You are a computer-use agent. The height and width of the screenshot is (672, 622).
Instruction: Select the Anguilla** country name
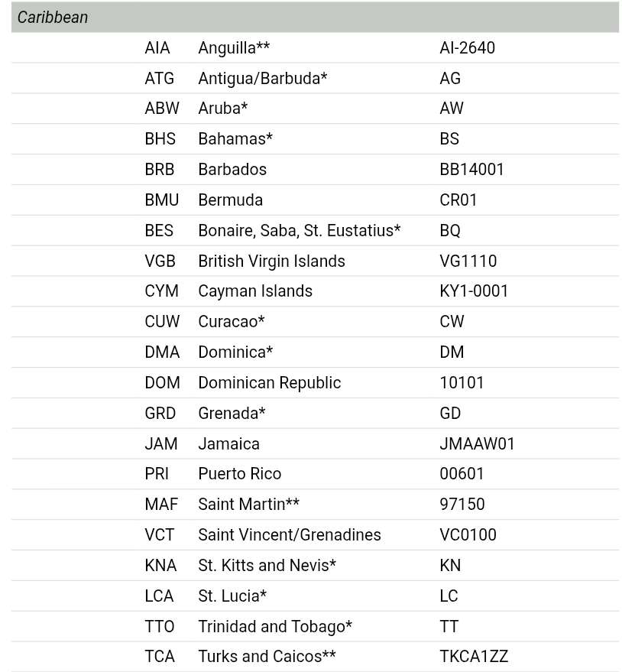tap(233, 47)
